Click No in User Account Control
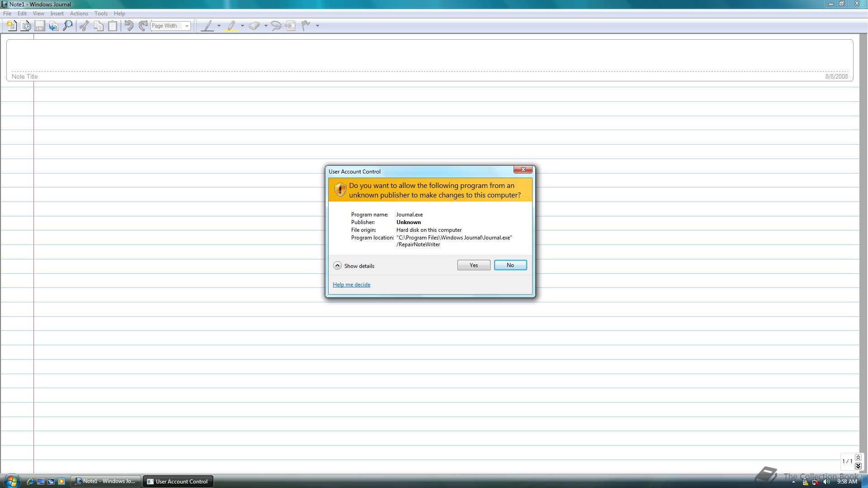 510,265
